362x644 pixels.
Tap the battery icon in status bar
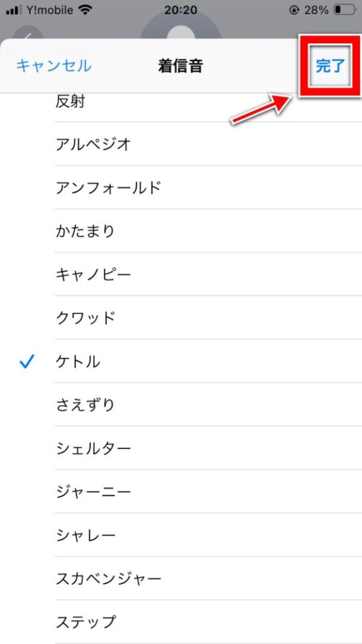tap(345, 10)
